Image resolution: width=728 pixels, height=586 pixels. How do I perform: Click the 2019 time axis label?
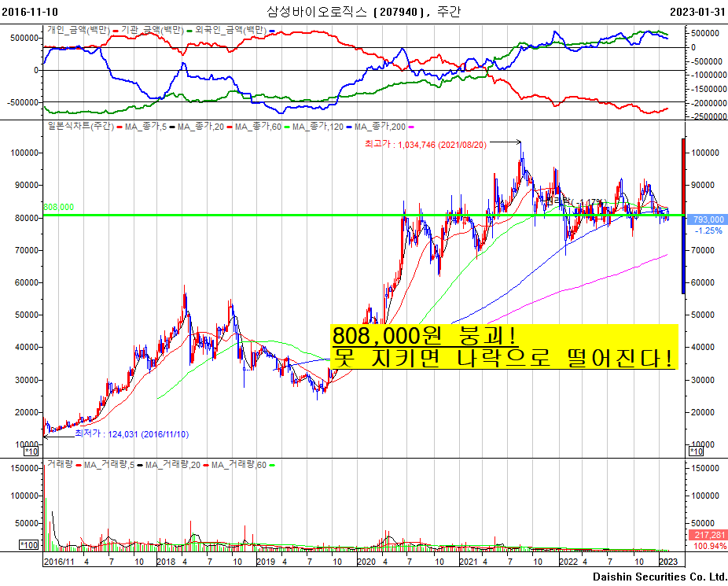point(266,562)
